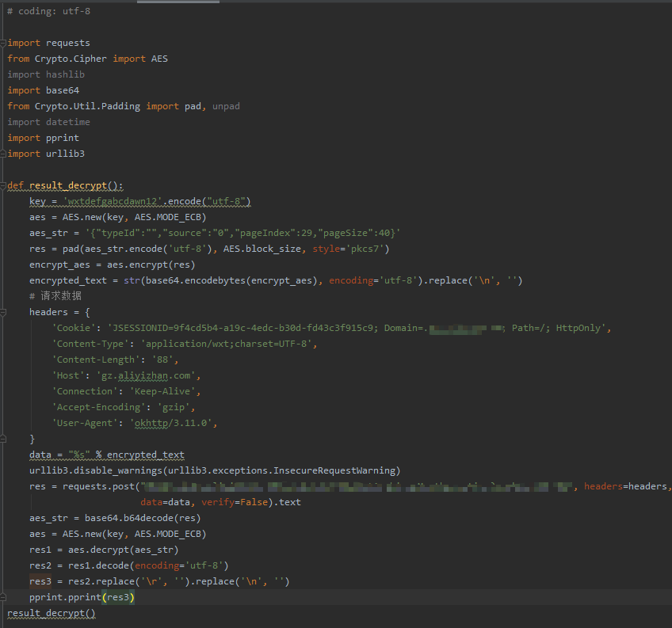Collapse the result_decrypt function definition
672x628 pixels.
pos(3,185)
